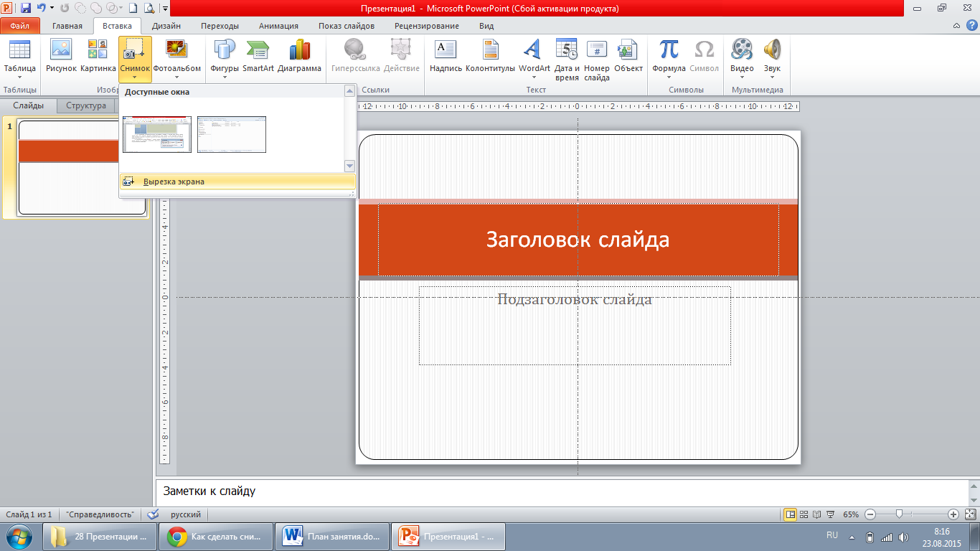Click the print preview magnifier icon
980x551 pixels.
(149, 9)
